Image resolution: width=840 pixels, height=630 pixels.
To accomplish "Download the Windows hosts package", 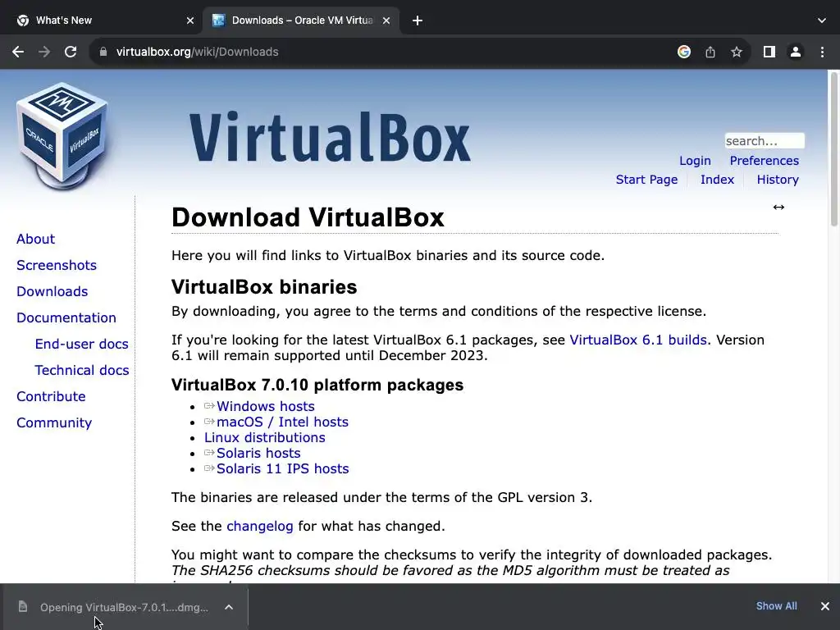I will (265, 407).
